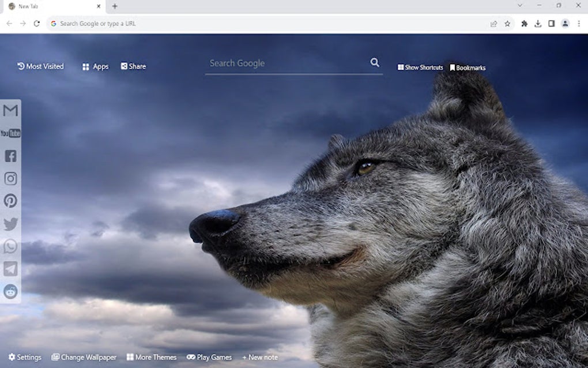Viewport: 588px width, 368px height.
Task: Open WhatsApp from the sidebar
Action: point(10,246)
